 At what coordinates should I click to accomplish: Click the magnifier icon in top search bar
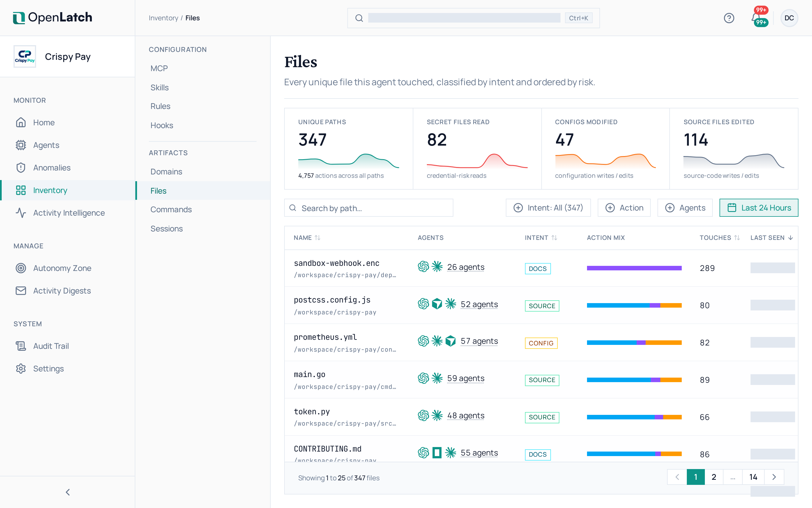click(359, 18)
